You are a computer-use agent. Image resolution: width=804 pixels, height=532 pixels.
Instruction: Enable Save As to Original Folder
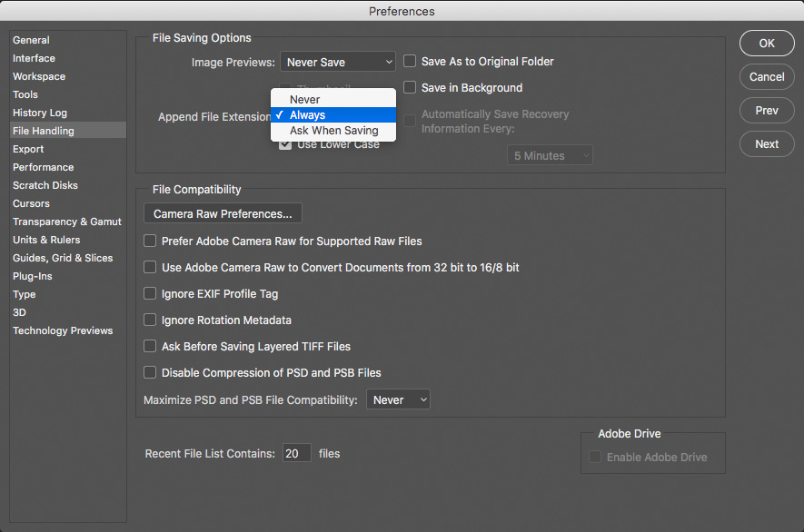[409, 61]
